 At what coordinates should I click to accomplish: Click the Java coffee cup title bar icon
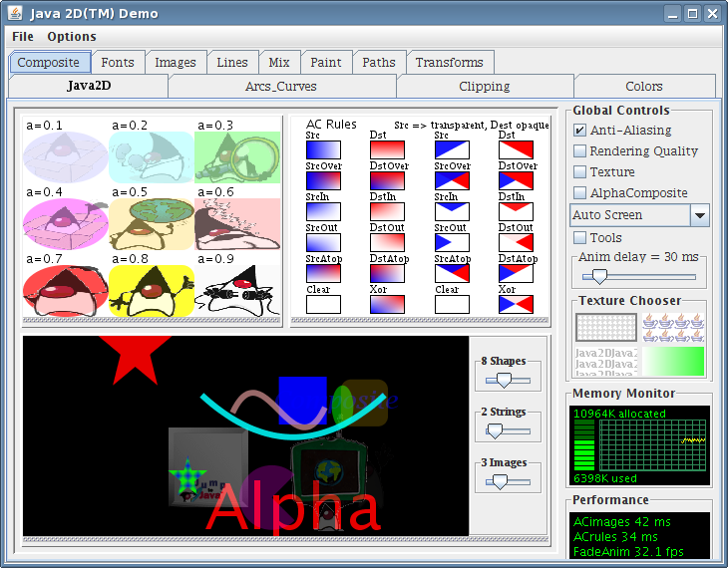14,14
